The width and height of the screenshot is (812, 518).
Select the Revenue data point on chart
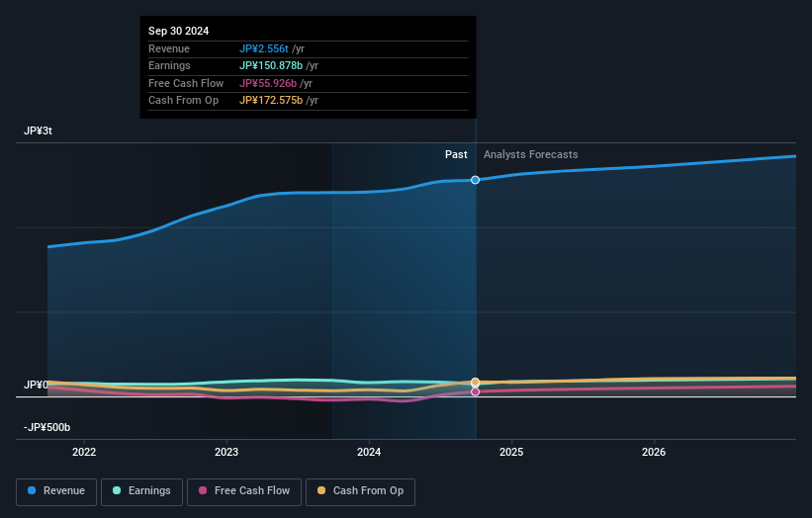click(475, 180)
